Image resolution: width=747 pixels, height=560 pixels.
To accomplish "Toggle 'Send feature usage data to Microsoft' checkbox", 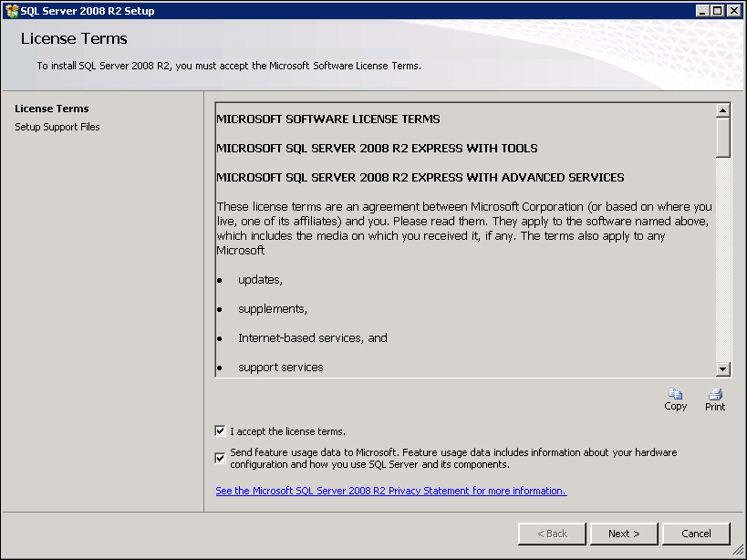I will (220, 458).
